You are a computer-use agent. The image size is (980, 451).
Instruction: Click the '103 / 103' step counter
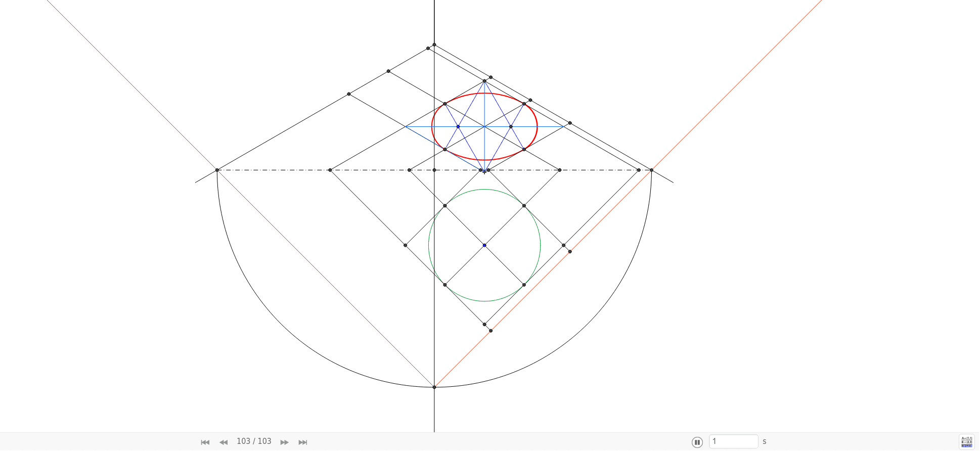[x=254, y=441]
